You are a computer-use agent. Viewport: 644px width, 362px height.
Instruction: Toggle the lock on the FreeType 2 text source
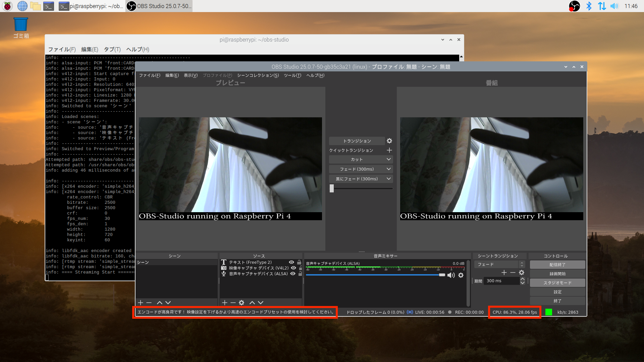[299, 262]
